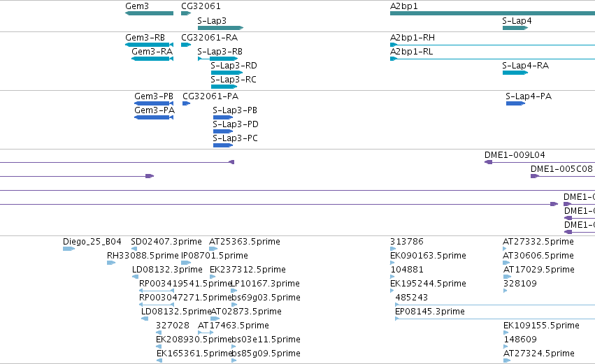This screenshot has width=595, height=364.
Task: Select the 485243 feature label
Action: pos(412,298)
